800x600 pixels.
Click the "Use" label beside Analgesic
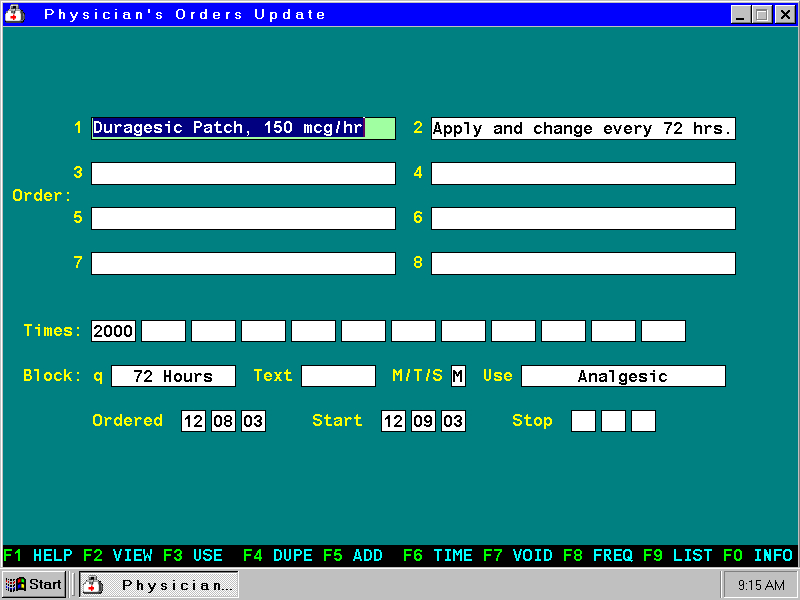tap(497, 376)
